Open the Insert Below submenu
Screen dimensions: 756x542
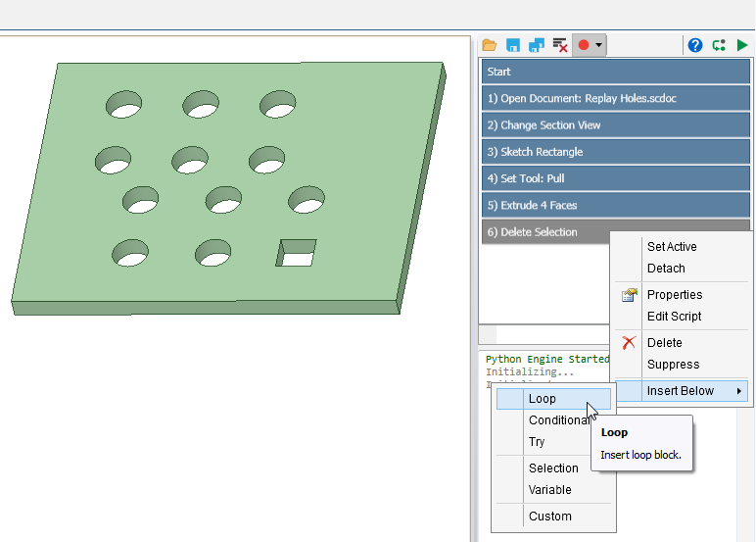click(x=682, y=391)
